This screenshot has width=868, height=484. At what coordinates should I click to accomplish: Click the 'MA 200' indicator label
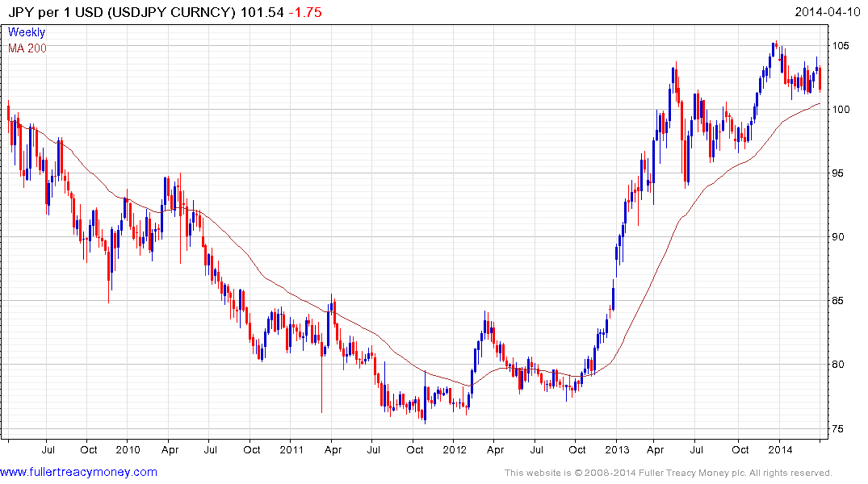click(x=27, y=48)
